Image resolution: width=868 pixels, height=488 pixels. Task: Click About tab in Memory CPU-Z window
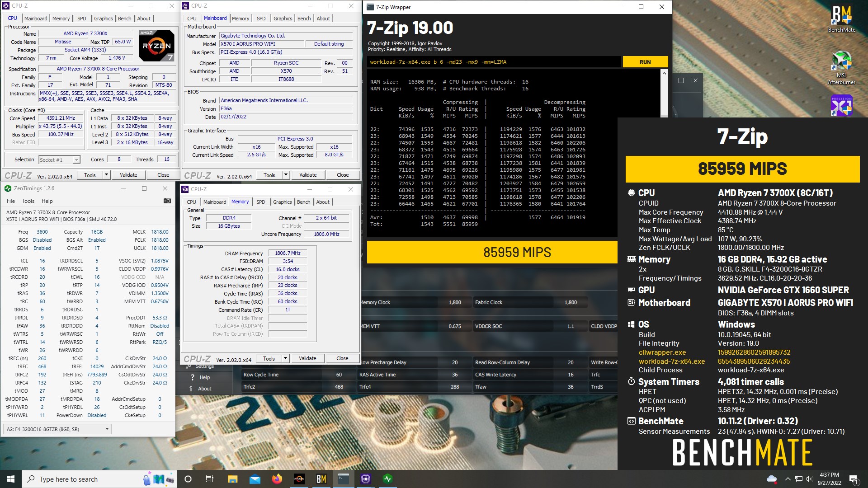[x=323, y=202]
